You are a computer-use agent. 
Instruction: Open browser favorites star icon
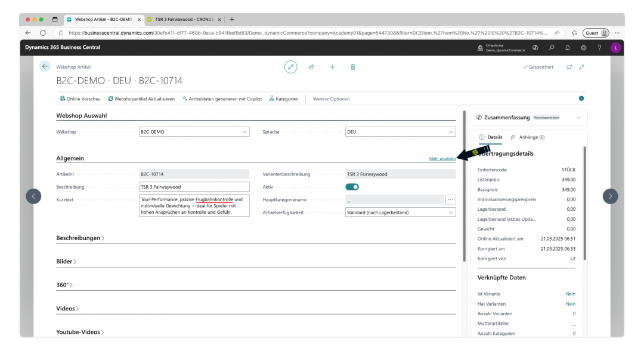point(574,33)
